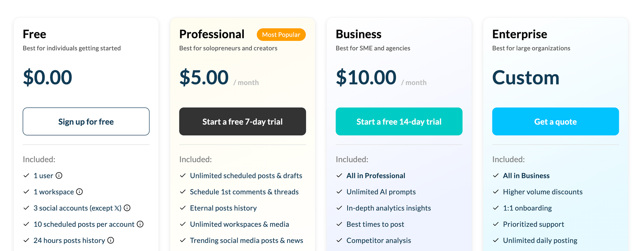Image resolution: width=644 pixels, height=251 pixels.
Task: Open info tooltip for 3 social accounts
Action: pyautogui.click(x=127, y=208)
